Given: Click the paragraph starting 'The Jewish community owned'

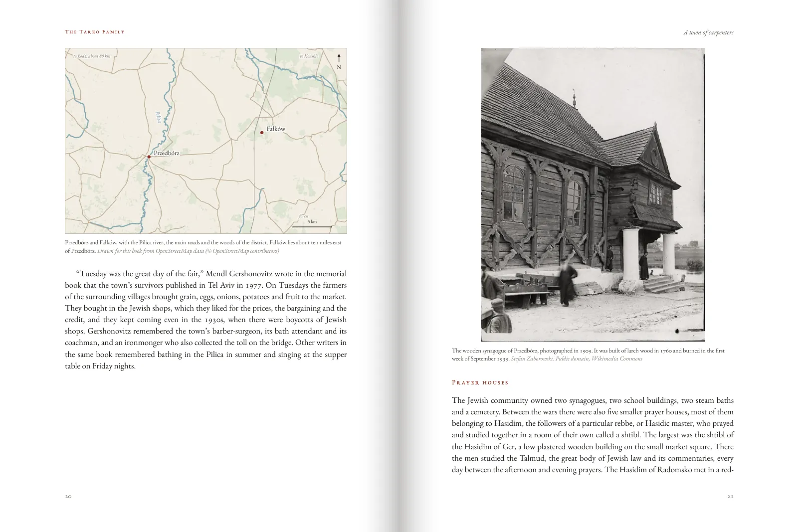Looking at the screenshot, I should (x=593, y=435).
